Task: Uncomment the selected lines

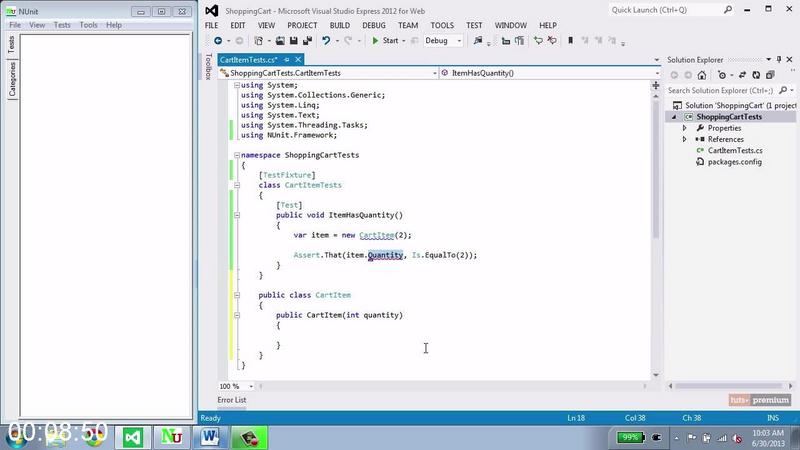Action: pyautogui.click(x=552, y=40)
